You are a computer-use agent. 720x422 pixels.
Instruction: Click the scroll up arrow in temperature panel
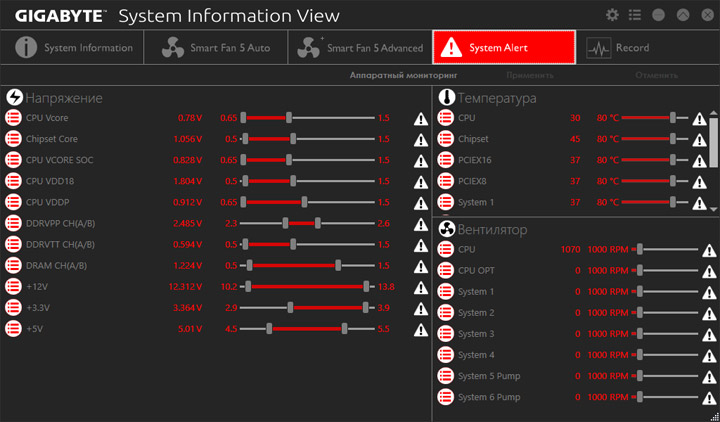click(713, 113)
